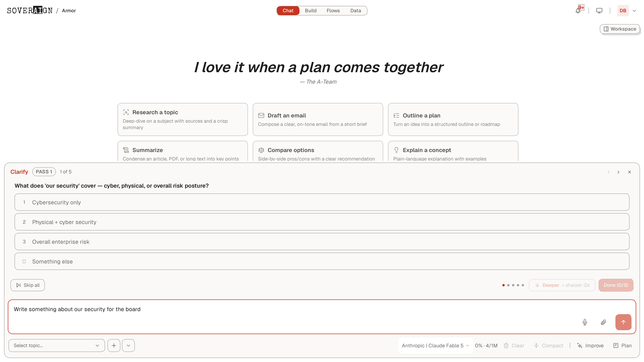Screen dimensions: 644x362
Task: Click Clear with trash icon
Action: [514, 346]
